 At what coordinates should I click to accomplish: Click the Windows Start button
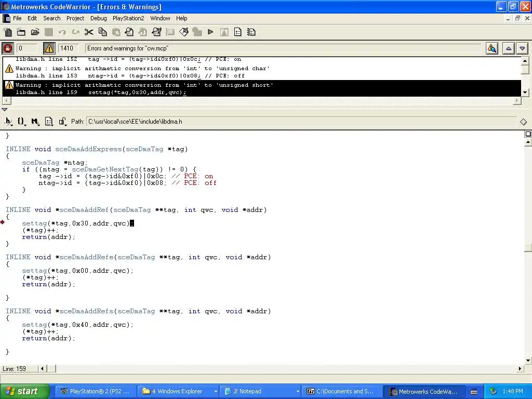click(25, 391)
